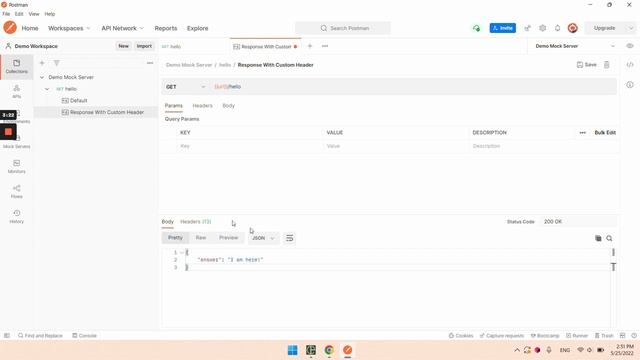The width and height of the screenshot is (640, 360).
Task: Collapse the hello request examples
Action: [47, 89]
